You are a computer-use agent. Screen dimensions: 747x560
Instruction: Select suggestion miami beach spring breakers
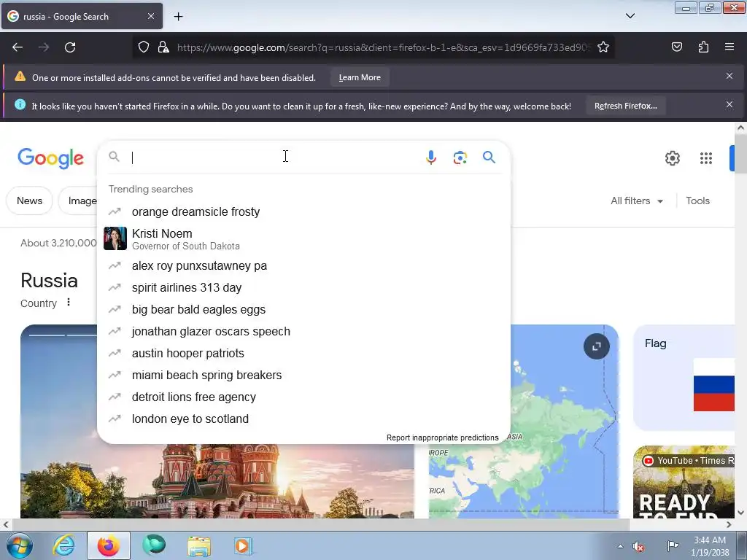coord(303,376)
